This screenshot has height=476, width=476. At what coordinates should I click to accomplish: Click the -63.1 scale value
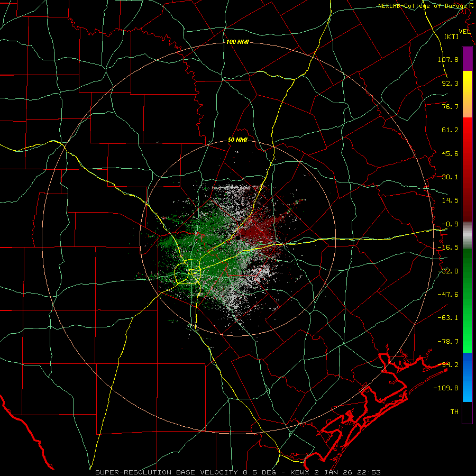coord(448,318)
